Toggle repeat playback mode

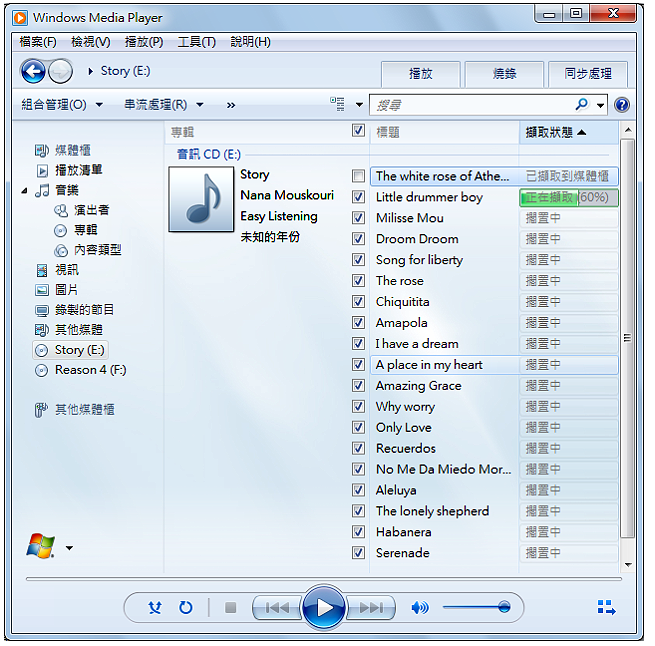point(185,607)
